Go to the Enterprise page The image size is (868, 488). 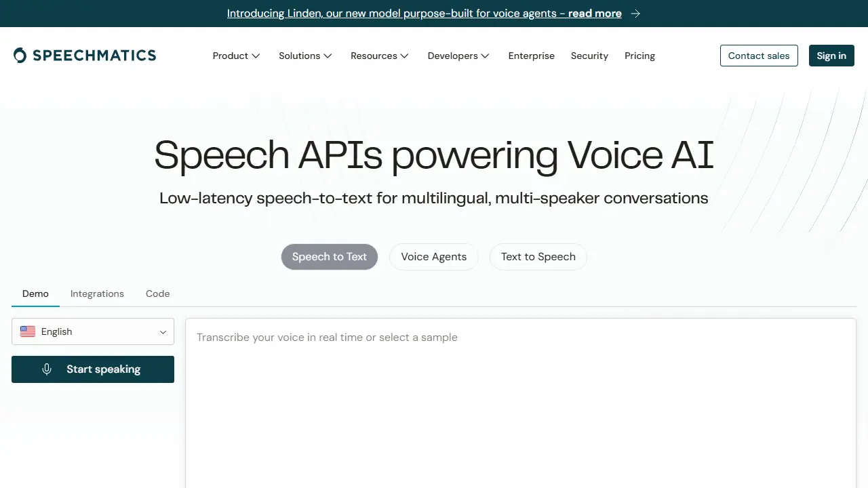point(532,56)
